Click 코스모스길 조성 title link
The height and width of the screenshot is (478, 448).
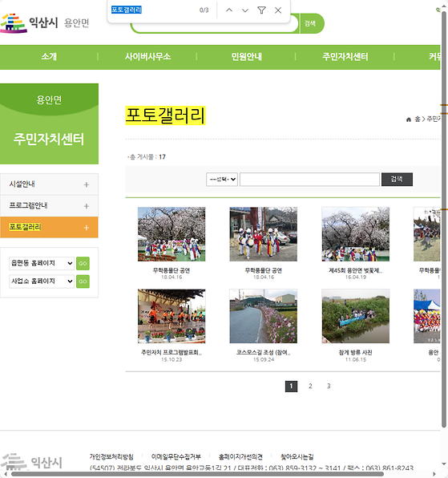coord(263,352)
